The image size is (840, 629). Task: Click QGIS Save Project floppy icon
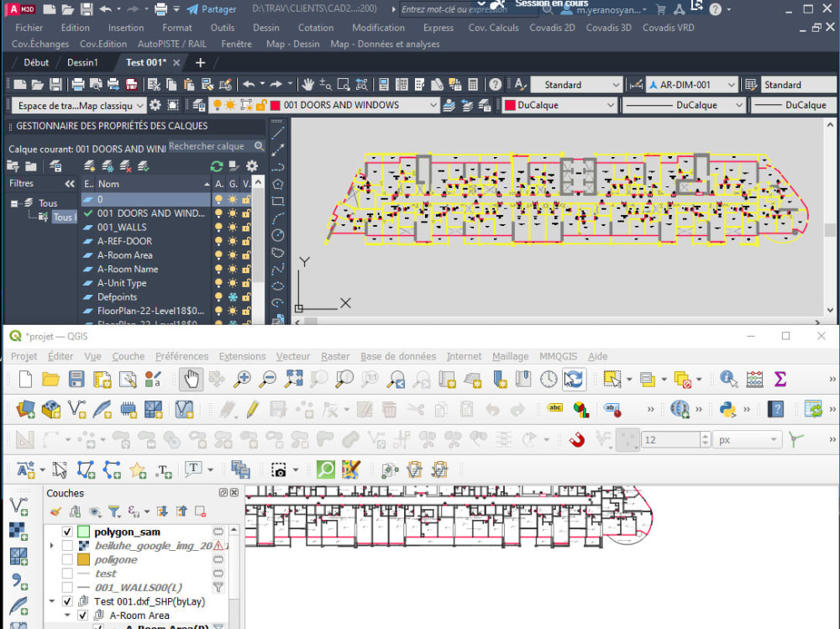pyautogui.click(x=76, y=380)
